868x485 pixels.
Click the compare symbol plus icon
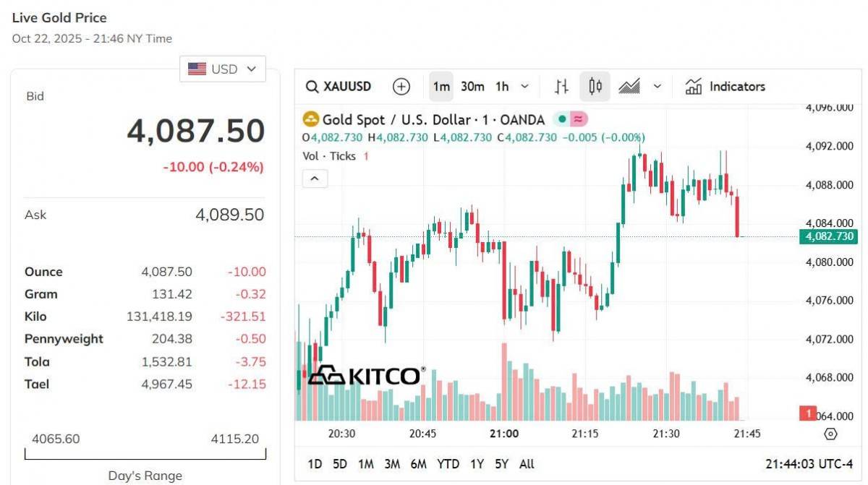tap(401, 86)
